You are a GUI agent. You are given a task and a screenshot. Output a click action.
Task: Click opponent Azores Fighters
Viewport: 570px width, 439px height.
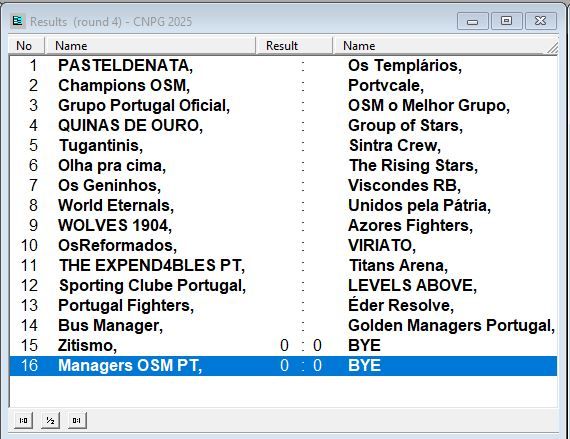tap(410, 225)
